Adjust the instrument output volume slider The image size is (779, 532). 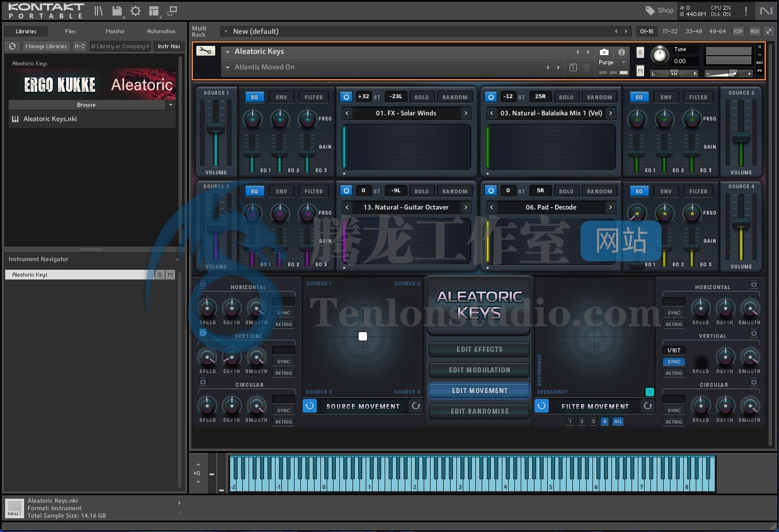tap(729, 73)
